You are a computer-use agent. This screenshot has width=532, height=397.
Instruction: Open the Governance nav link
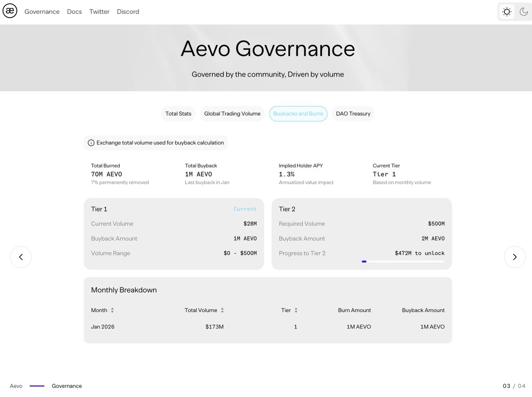(42, 12)
